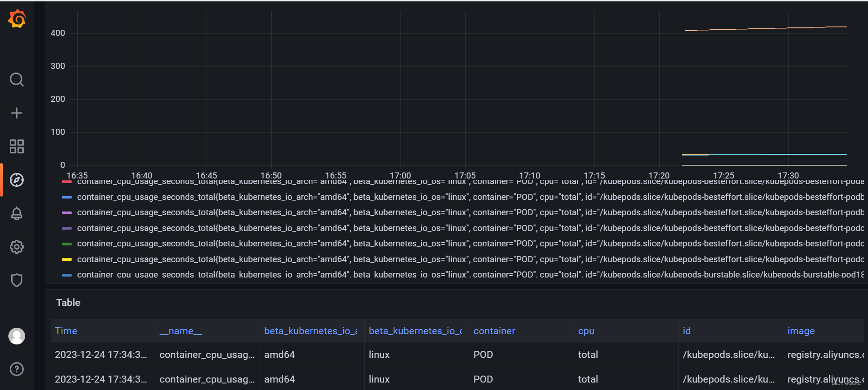This screenshot has width=868, height=390.
Task: Toggle the green legend series swatch
Action: (x=67, y=244)
